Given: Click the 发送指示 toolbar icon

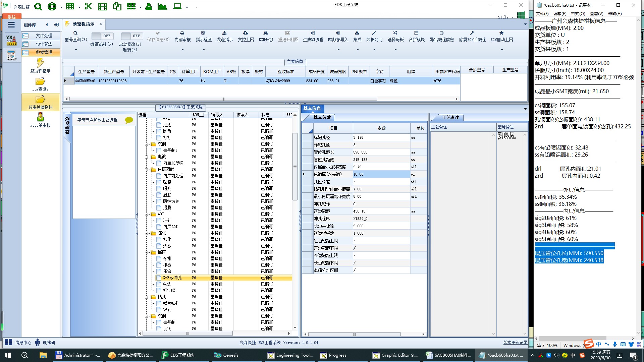Looking at the screenshot, I should pyautogui.click(x=224, y=33).
